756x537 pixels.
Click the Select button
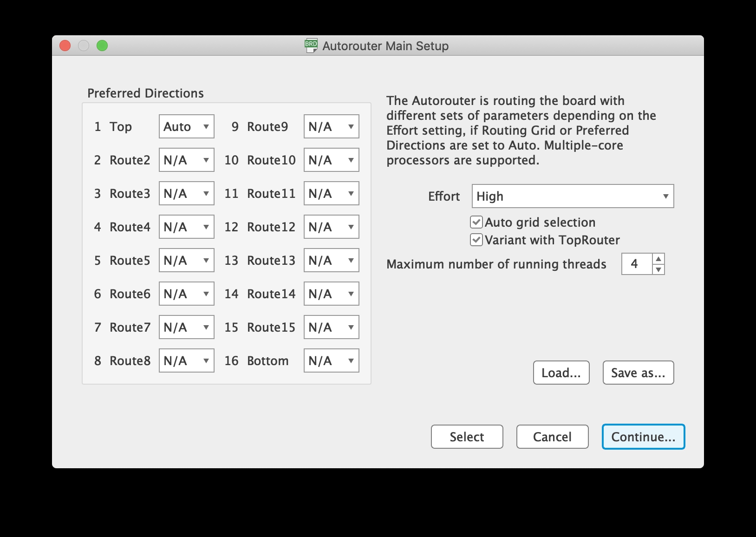[467, 437]
